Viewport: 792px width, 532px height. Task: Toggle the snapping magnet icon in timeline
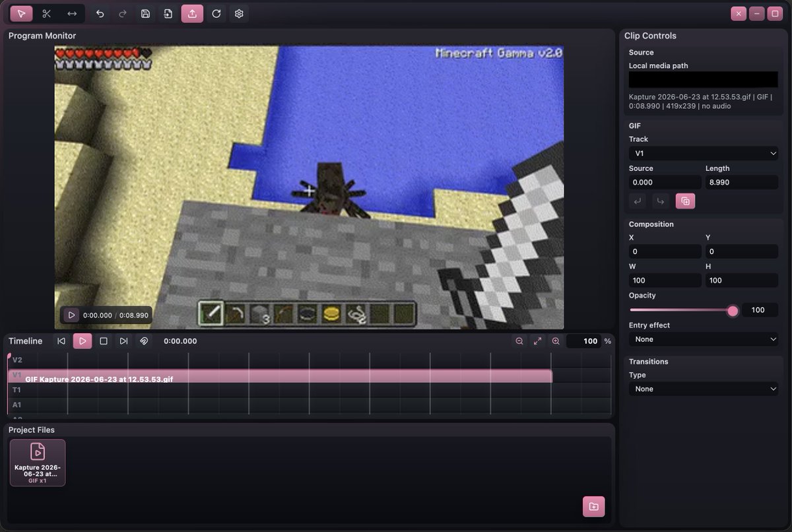(144, 341)
